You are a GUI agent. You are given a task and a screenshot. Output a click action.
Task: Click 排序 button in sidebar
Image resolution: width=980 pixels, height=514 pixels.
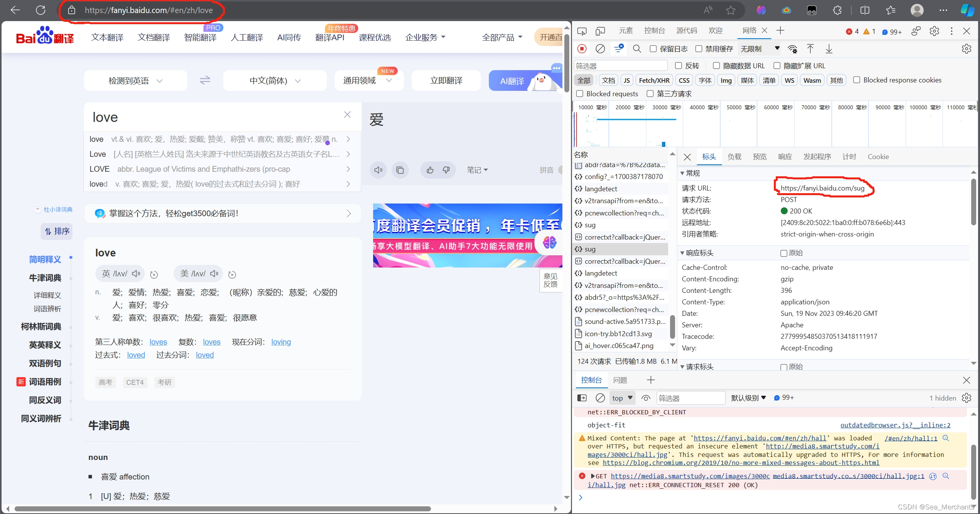[57, 231]
